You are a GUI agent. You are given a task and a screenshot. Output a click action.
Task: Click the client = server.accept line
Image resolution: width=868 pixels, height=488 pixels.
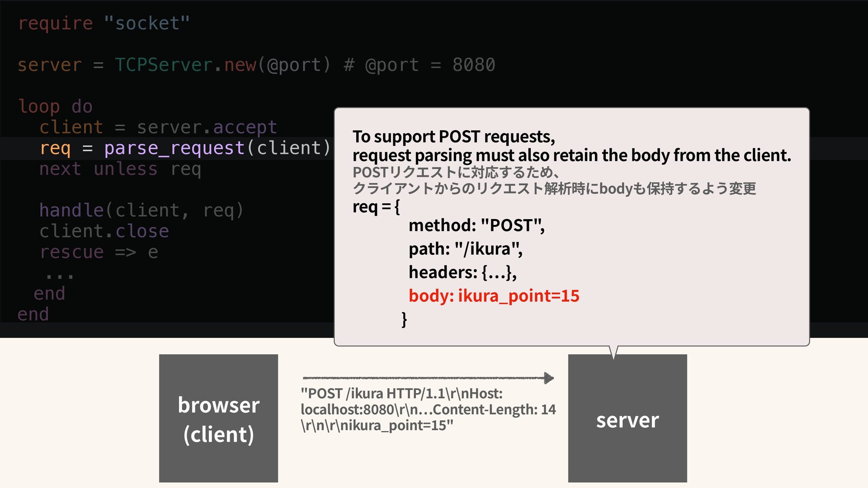[158, 127]
